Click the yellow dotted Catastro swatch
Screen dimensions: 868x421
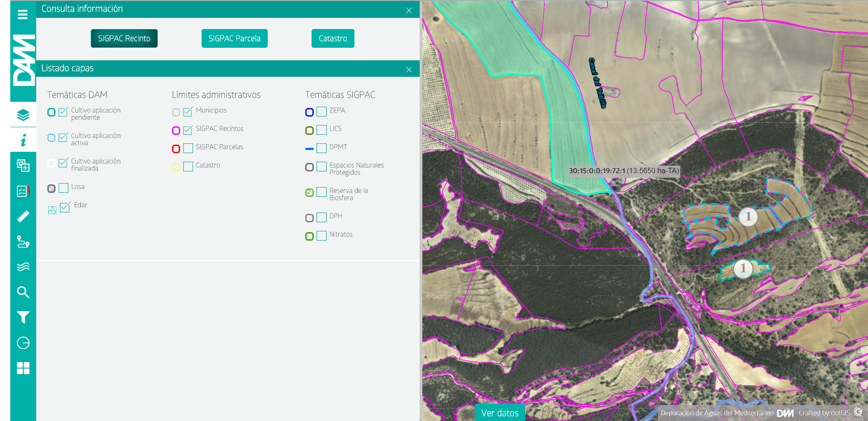point(176,167)
